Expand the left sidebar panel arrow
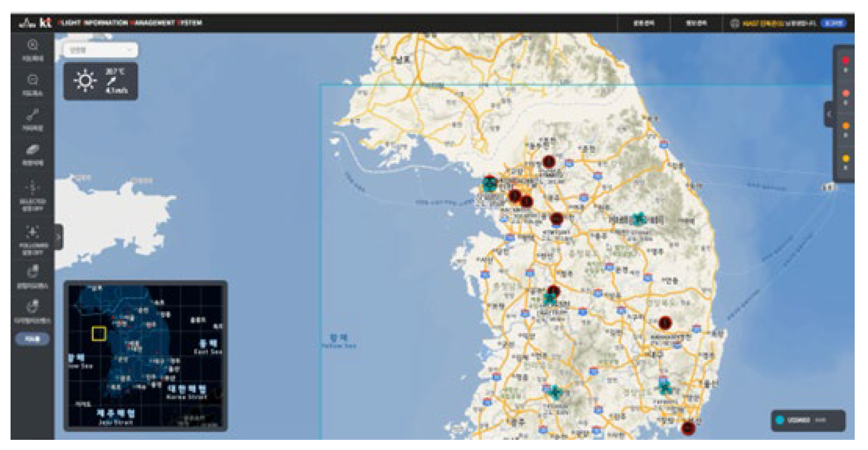 click(58, 237)
